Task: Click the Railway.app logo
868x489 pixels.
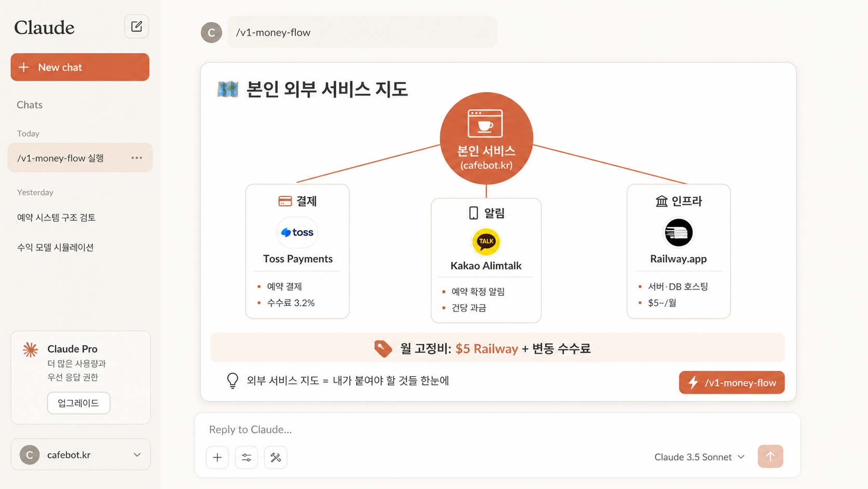Action: coord(679,232)
